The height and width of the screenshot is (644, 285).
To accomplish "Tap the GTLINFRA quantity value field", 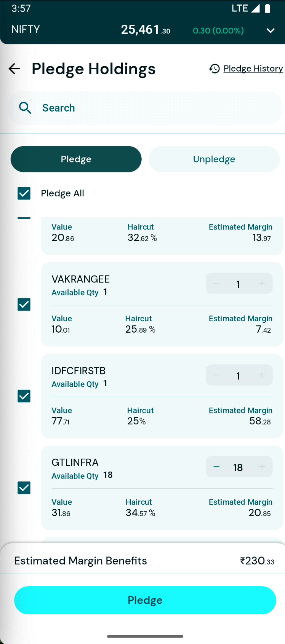I will [238, 467].
